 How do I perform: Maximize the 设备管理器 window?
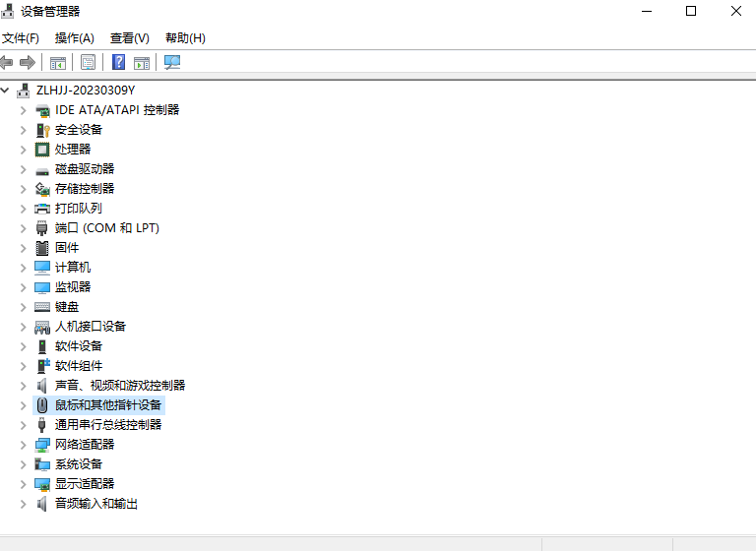point(691,11)
